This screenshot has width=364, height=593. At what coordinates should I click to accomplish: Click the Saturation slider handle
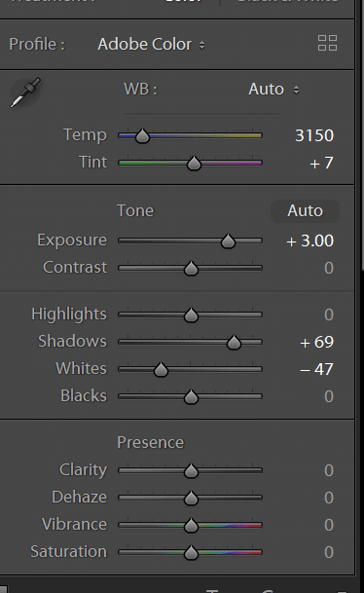coord(191,552)
